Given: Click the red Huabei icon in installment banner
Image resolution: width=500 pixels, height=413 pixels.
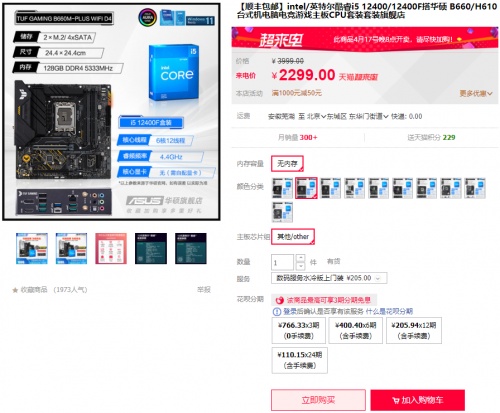Looking at the screenshot, I should tap(279, 300).
